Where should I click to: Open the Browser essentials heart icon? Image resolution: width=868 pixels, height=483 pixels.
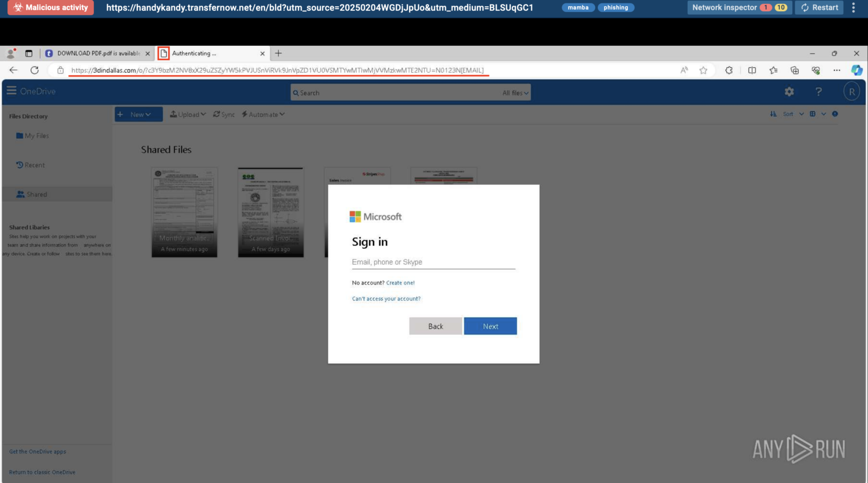(x=815, y=70)
